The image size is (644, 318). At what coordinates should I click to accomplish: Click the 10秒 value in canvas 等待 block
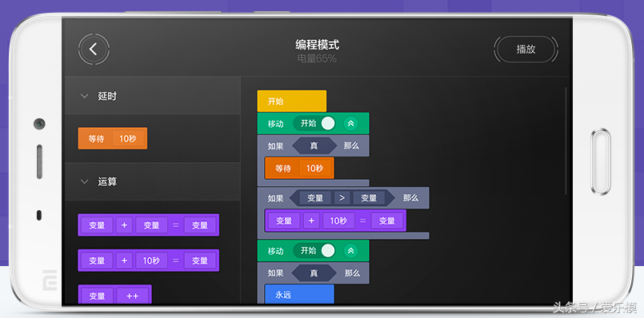[x=314, y=169]
